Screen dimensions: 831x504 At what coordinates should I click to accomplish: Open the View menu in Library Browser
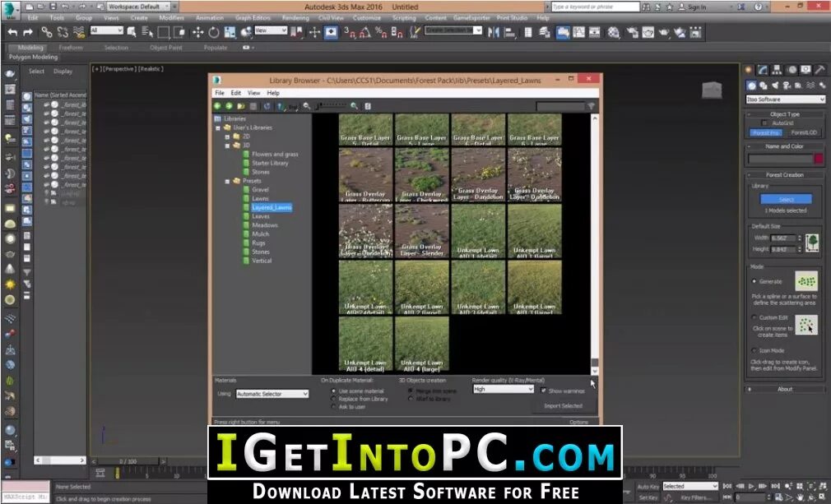[254, 93]
